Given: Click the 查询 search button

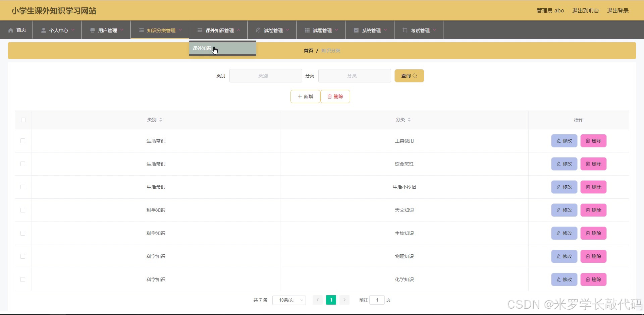Looking at the screenshot, I should 409,76.
